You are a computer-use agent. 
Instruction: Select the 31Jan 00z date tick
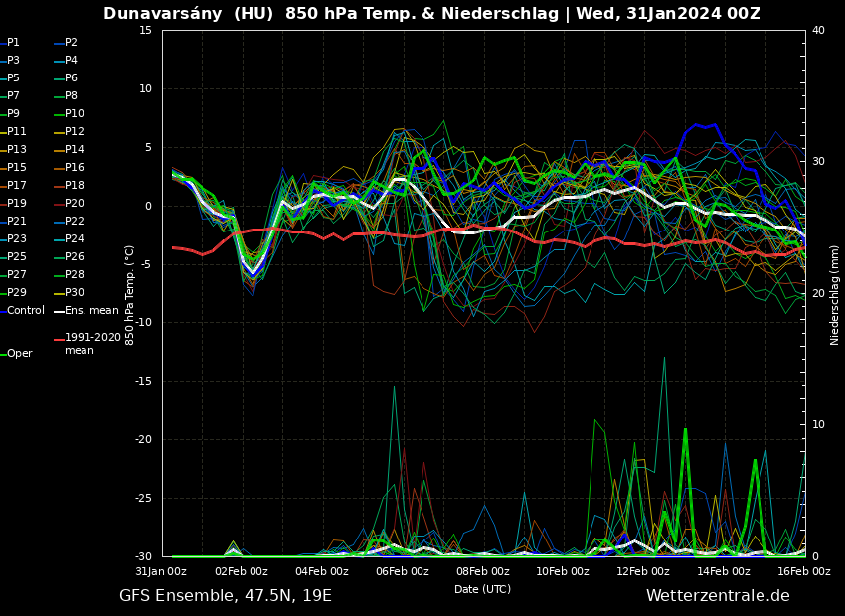[161, 571]
